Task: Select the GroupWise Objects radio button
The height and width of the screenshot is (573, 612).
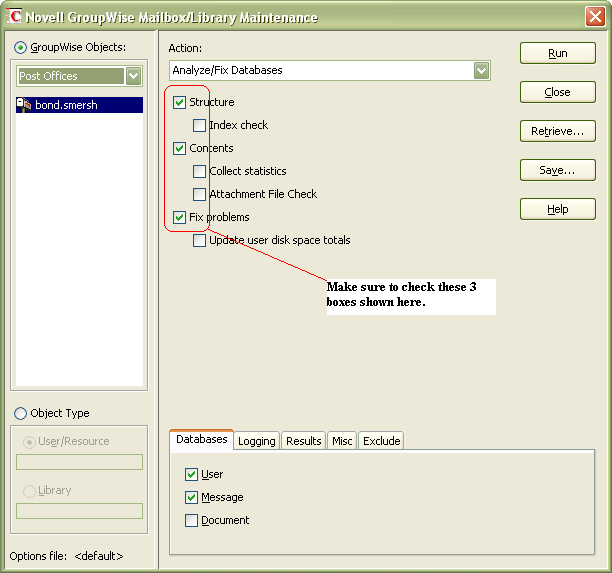Action: click(x=20, y=48)
